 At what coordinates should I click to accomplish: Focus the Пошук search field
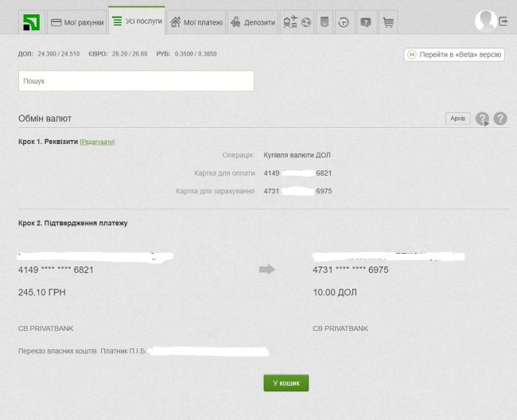click(x=136, y=81)
